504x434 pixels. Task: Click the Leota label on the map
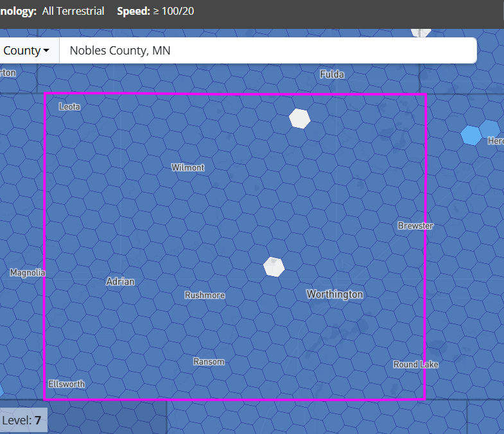click(x=69, y=107)
